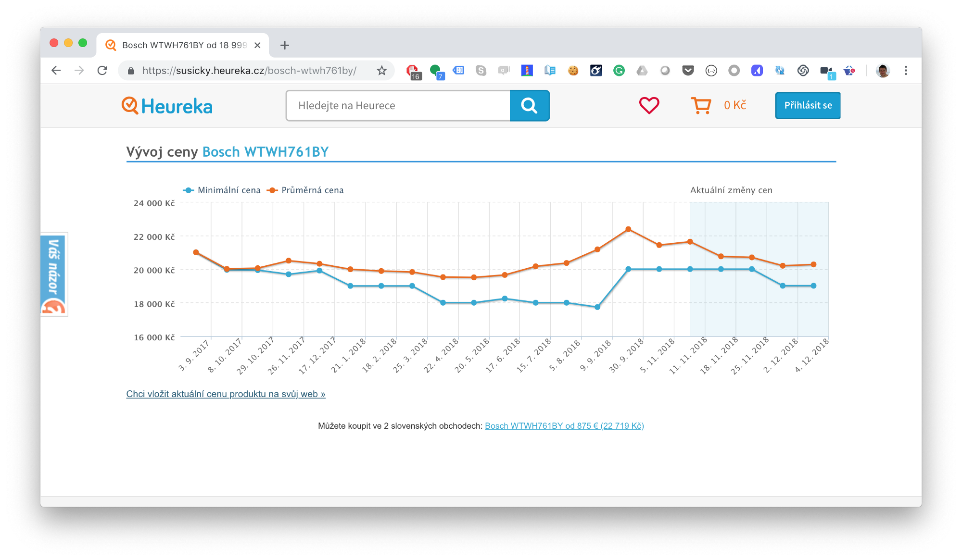Screen dimensions: 962x560
Task: Open the Pocket extension icon
Action: point(688,71)
